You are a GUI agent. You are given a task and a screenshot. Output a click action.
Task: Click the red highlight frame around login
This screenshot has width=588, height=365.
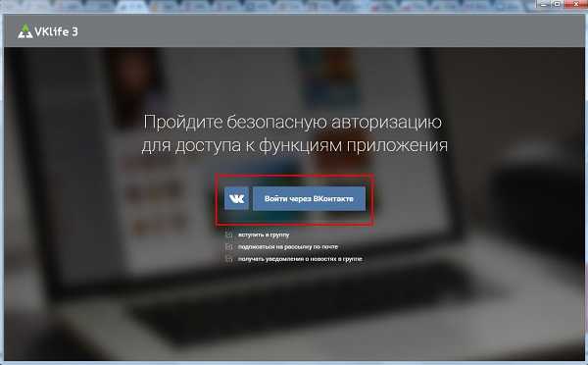click(295, 175)
